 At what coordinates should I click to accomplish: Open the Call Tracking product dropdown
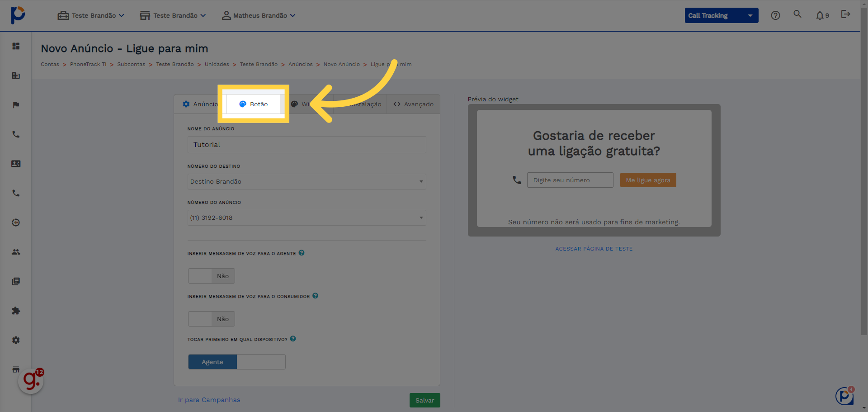[x=722, y=15]
